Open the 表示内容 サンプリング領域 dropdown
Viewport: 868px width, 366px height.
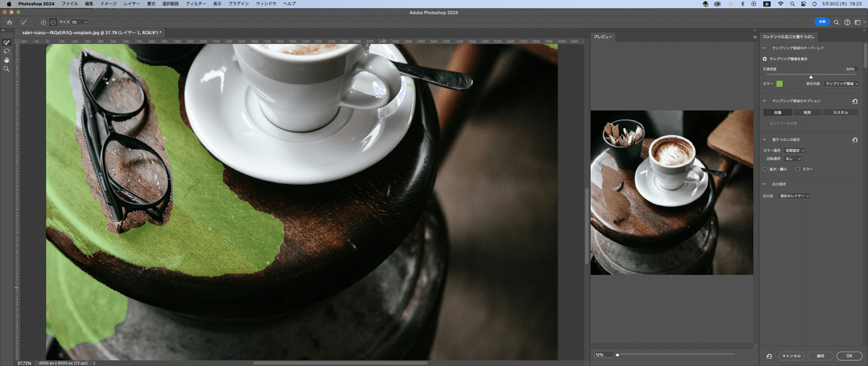coord(841,84)
